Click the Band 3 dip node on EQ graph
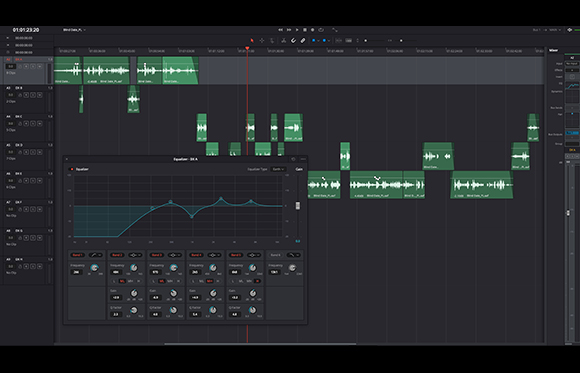This screenshot has width=580, height=373. 192,217
